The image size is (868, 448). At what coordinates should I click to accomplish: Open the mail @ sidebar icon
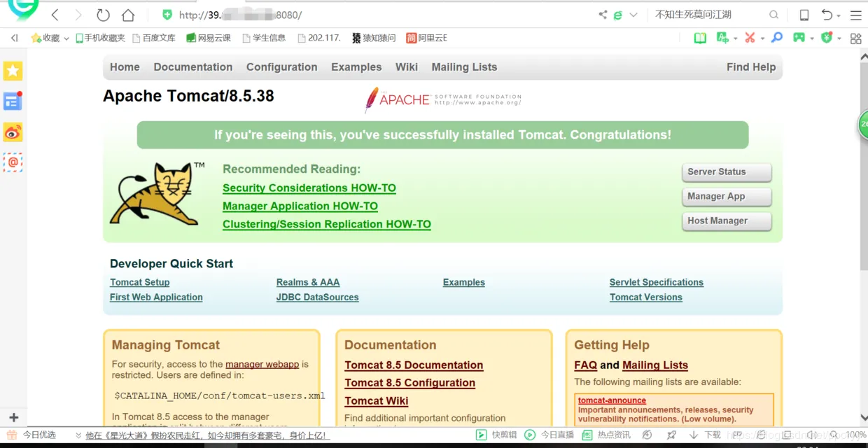pyautogui.click(x=13, y=162)
